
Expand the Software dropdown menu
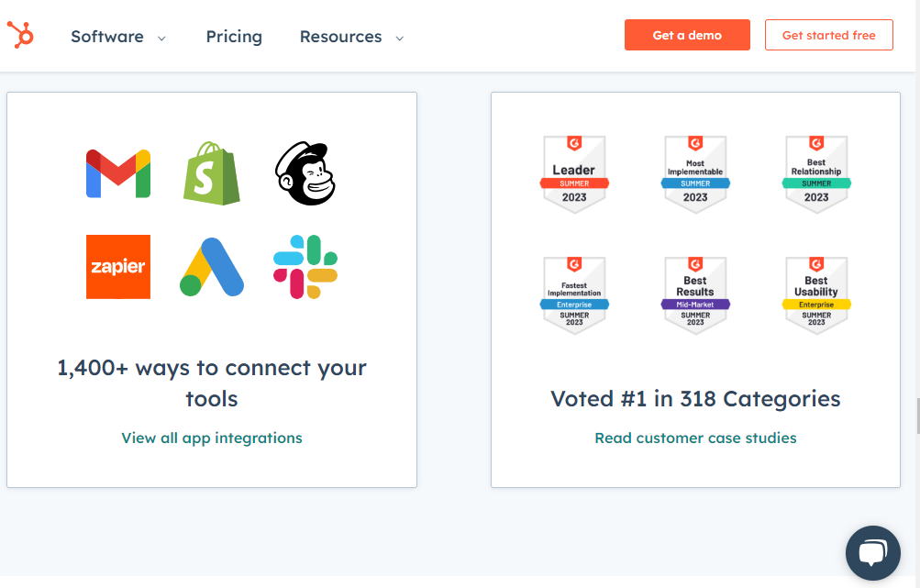pos(118,37)
